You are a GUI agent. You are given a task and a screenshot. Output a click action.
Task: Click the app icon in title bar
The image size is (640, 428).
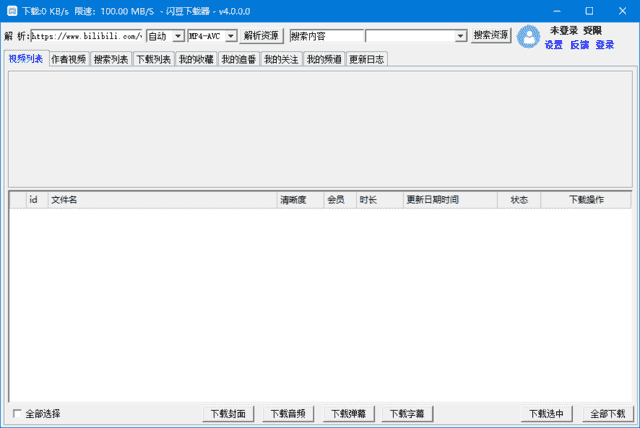click(11, 10)
